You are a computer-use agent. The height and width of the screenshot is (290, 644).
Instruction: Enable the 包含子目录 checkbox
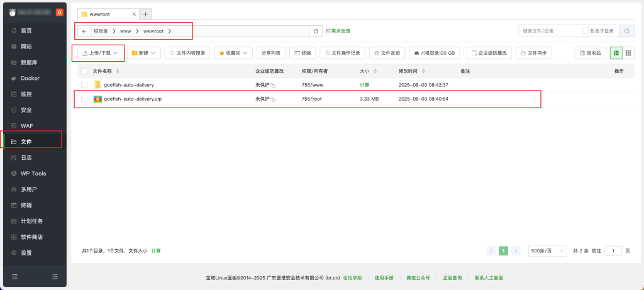[x=586, y=31]
